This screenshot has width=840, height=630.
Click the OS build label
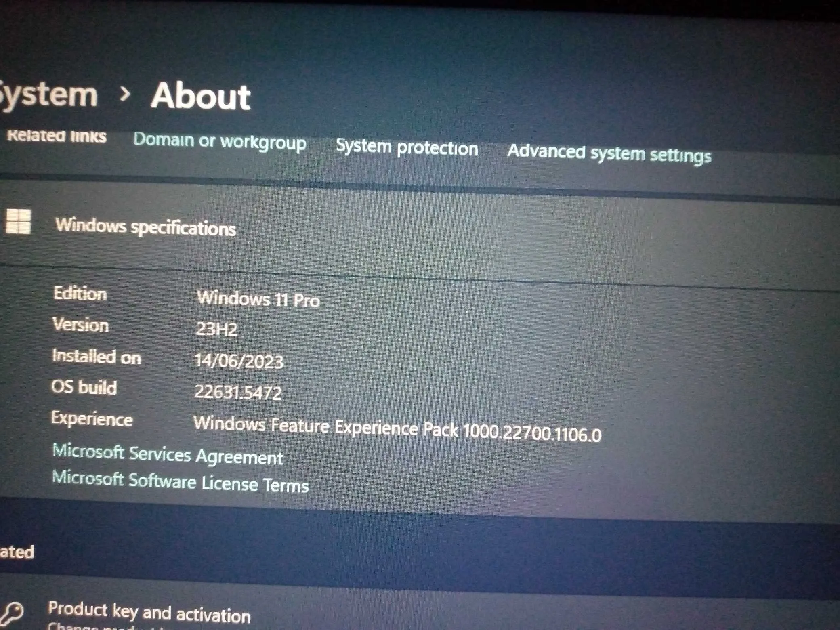click(x=84, y=387)
